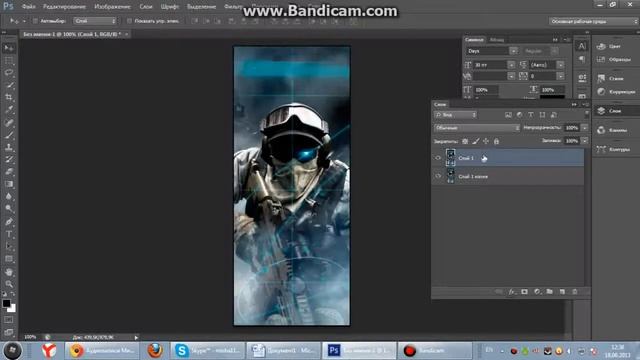Create new adjustment layer icon
This screenshot has width=640, height=360.
(x=537, y=292)
